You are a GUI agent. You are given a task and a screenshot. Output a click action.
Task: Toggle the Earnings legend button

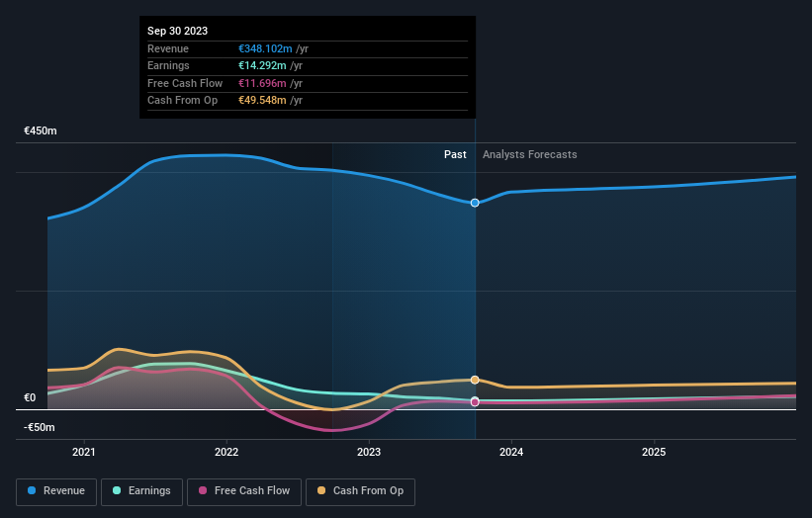(141, 491)
